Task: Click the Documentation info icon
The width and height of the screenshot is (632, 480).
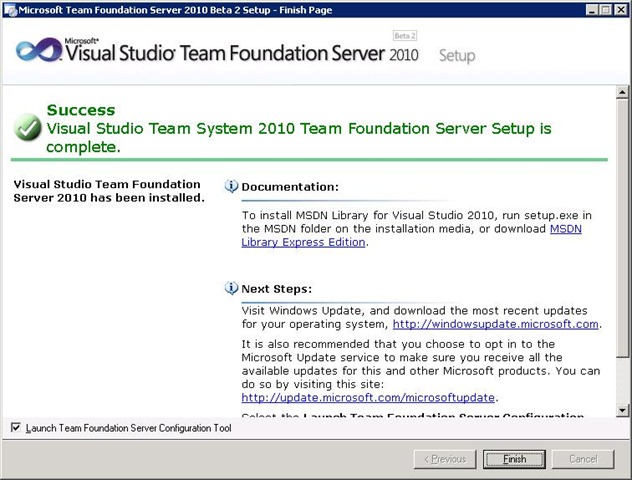Action: [x=231, y=186]
